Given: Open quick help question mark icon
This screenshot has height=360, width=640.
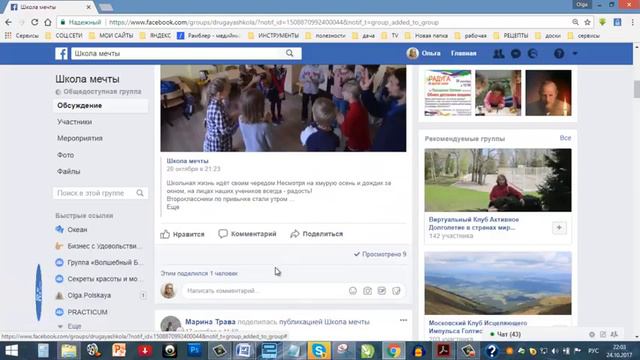Looking at the screenshot, I should (559, 53).
